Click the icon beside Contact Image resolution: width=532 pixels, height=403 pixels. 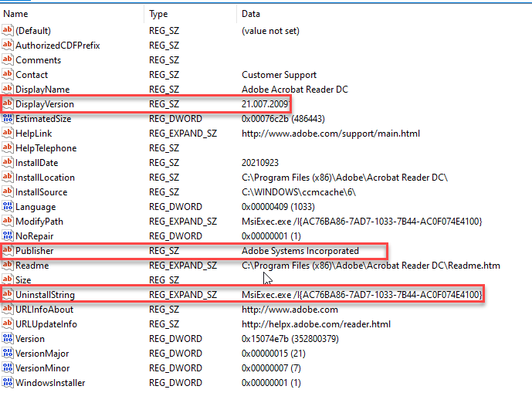[8, 74]
